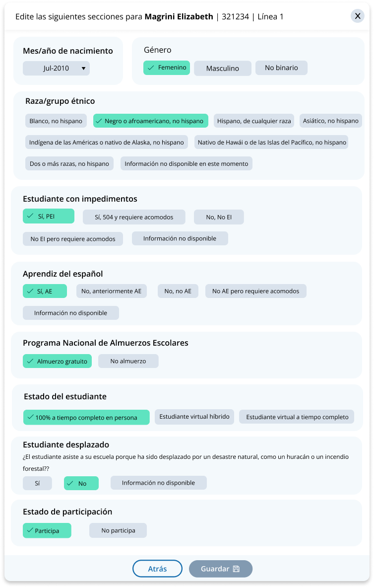This screenshot has width=374, height=588.
Task: Click the Atrás button
Action: (x=157, y=569)
